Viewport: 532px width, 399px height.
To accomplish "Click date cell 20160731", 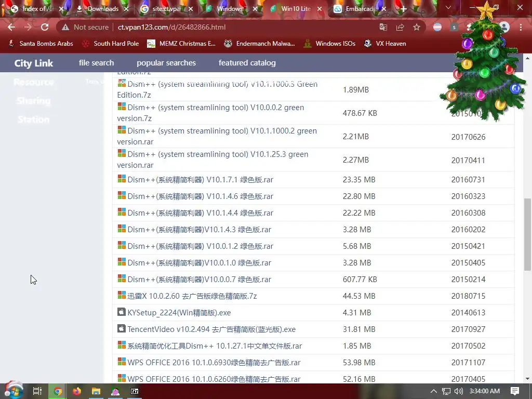I will [468, 179].
